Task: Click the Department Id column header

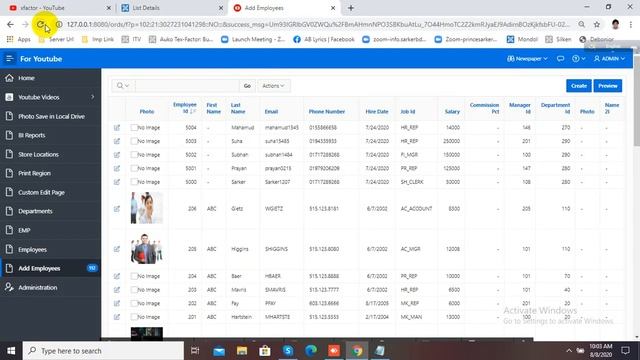Action: coord(555,108)
